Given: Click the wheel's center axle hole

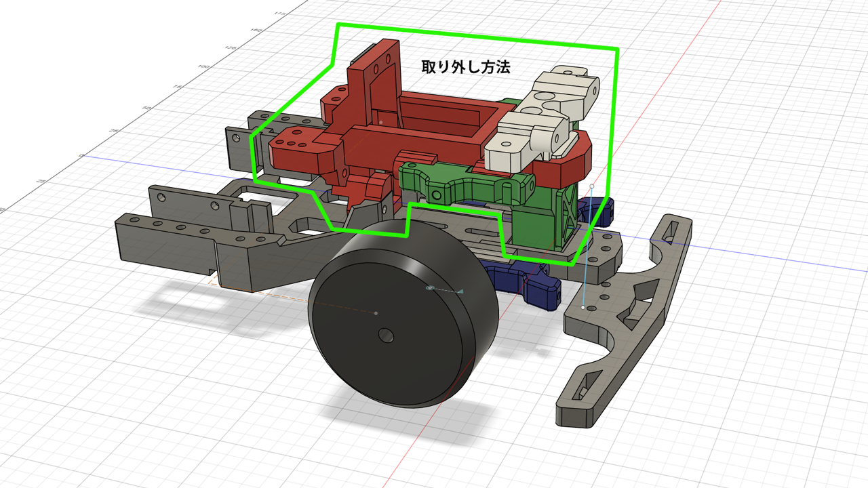Looking at the screenshot, I should coord(386,335).
